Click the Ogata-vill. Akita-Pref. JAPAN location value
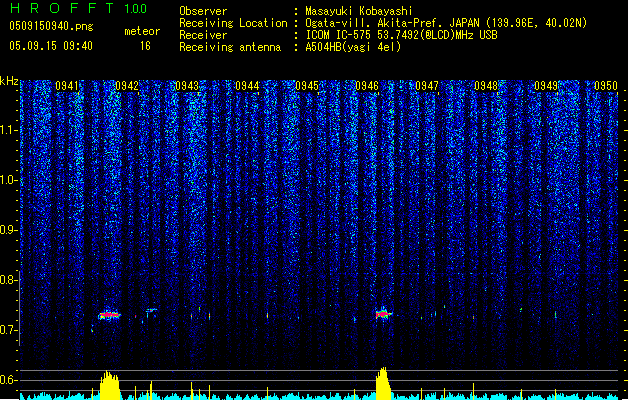The height and width of the screenshot is (400, 629). 446,23
